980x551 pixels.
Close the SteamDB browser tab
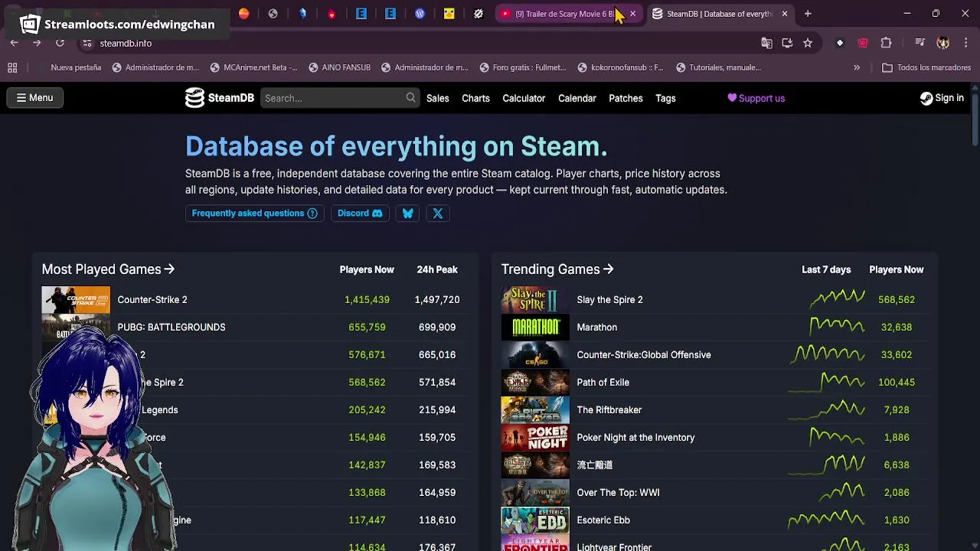point(784,14)
